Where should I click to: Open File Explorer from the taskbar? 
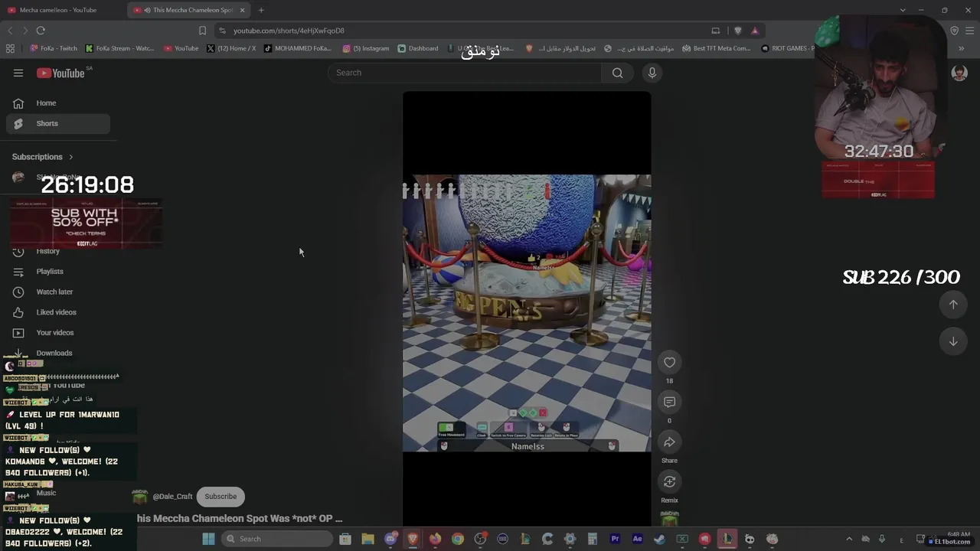[x=368, y=539]
